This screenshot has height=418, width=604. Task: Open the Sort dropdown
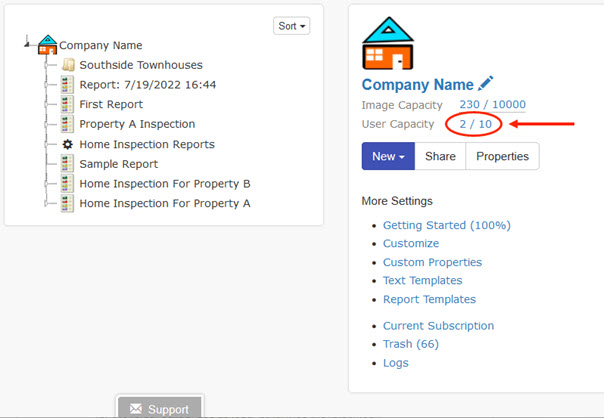pos(291,26)
